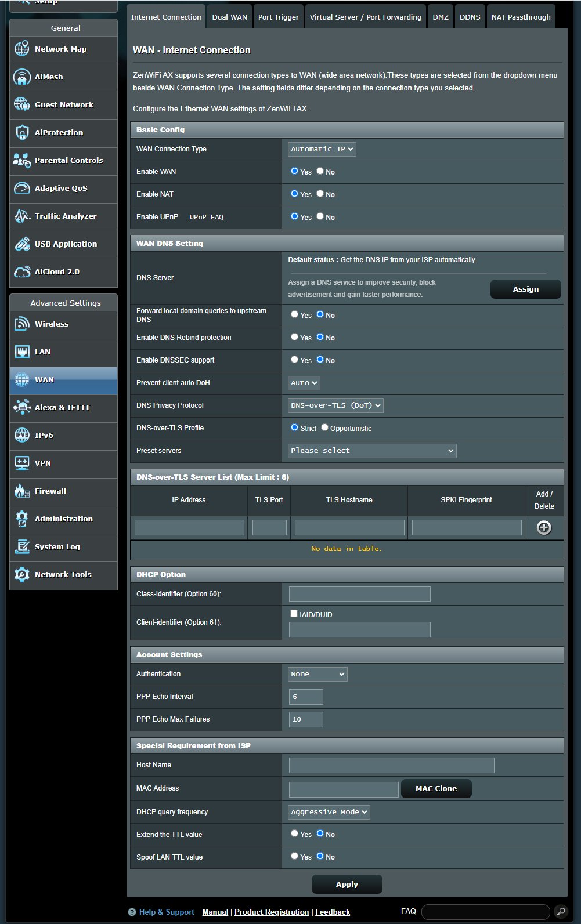Switch to the Port Trigger tab

[279, 17]
